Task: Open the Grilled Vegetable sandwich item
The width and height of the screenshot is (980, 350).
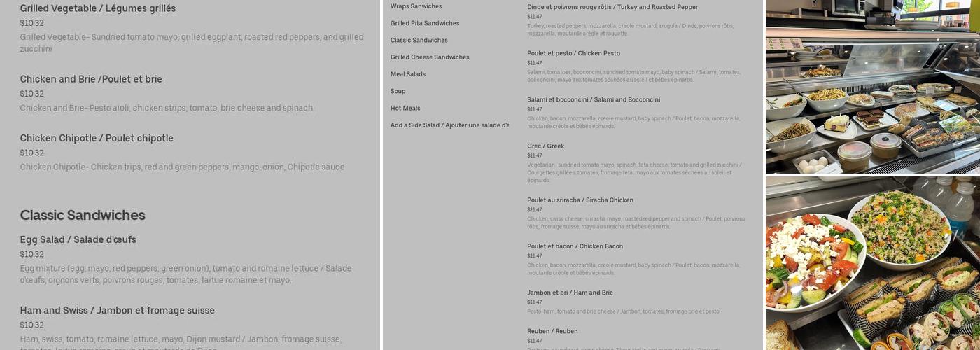Action: pos(98,8)
